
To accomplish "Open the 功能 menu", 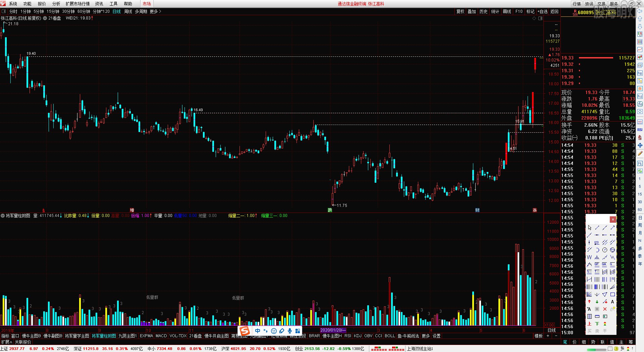I will [28, 4].
